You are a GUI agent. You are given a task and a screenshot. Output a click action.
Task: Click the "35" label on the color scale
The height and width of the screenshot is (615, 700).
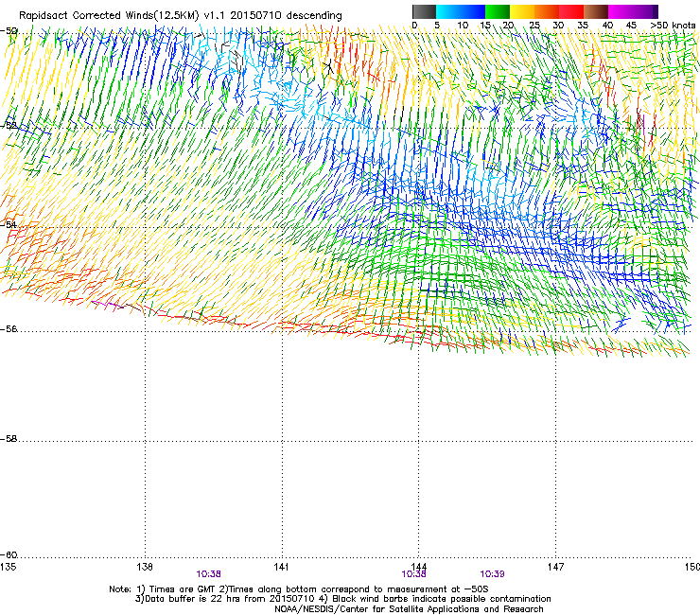pos(583,26)
